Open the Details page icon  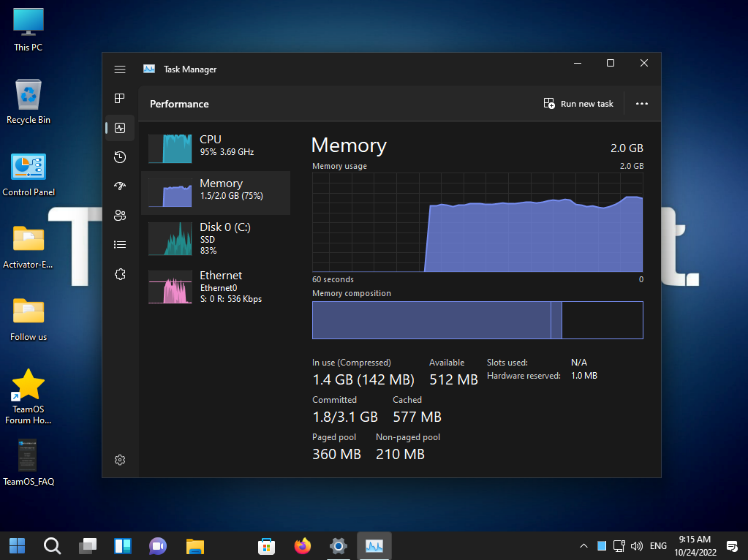pos(120,245)
